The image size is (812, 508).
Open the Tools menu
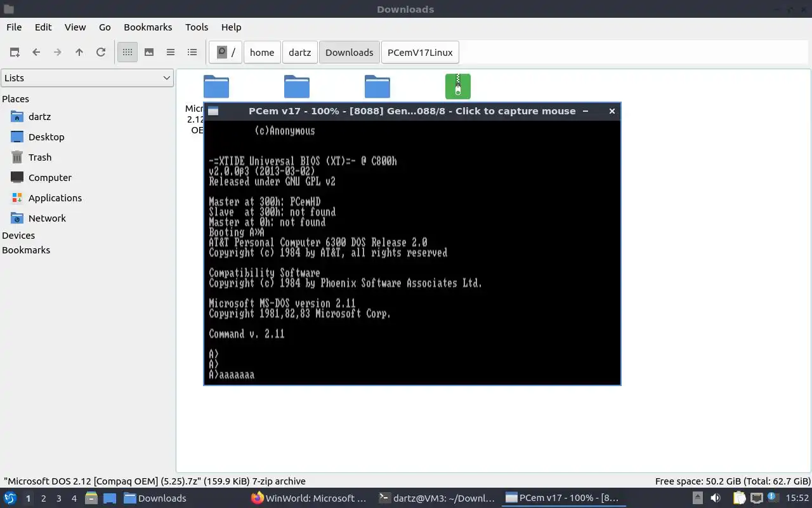tap(197, 27)
